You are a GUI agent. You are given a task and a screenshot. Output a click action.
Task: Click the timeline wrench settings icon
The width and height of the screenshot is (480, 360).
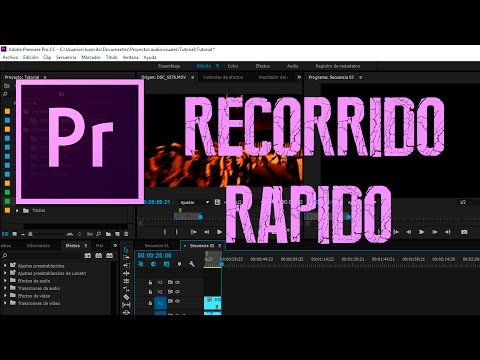[x=192, y=264]
